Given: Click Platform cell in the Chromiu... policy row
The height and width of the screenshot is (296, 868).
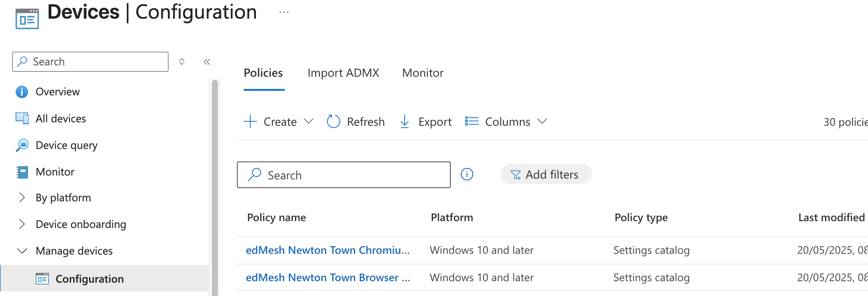Looking at the screenshot, I should click(482, 250).
